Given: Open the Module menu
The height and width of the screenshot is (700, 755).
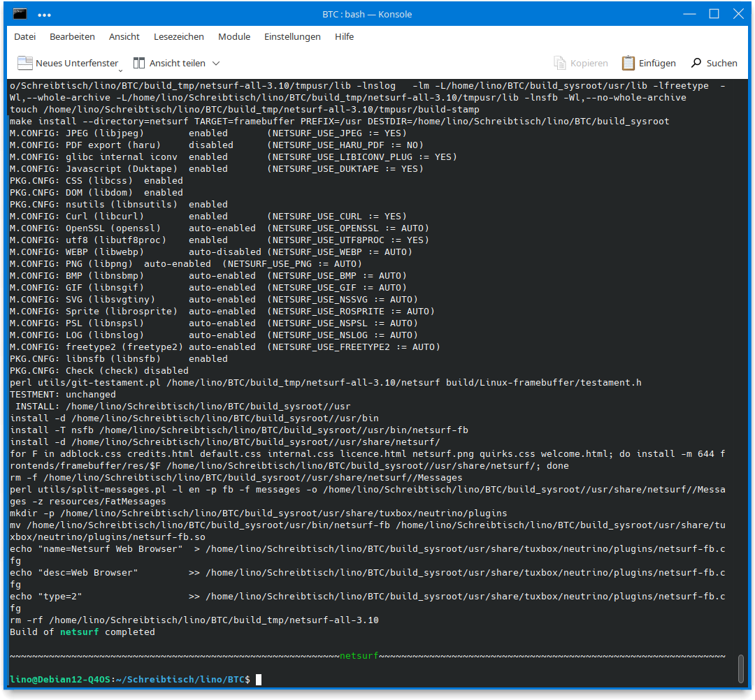Looking at the screenshot, I should click(233, 36).
